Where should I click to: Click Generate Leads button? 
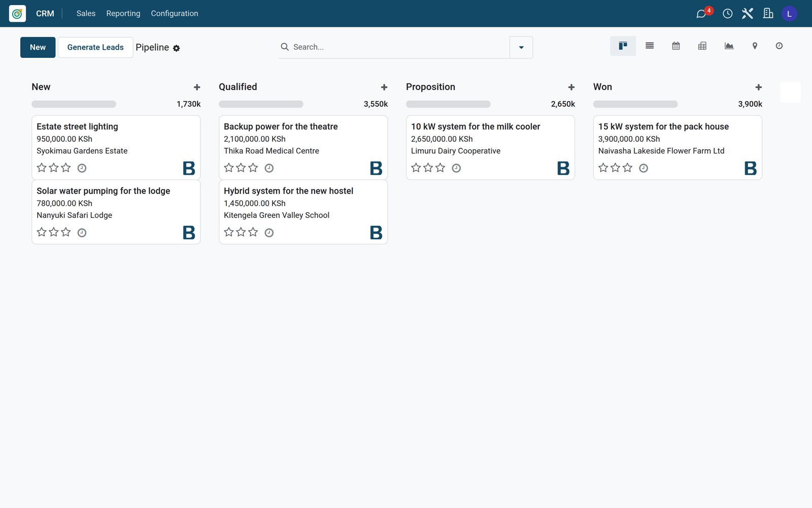click(x=95, y=47)
